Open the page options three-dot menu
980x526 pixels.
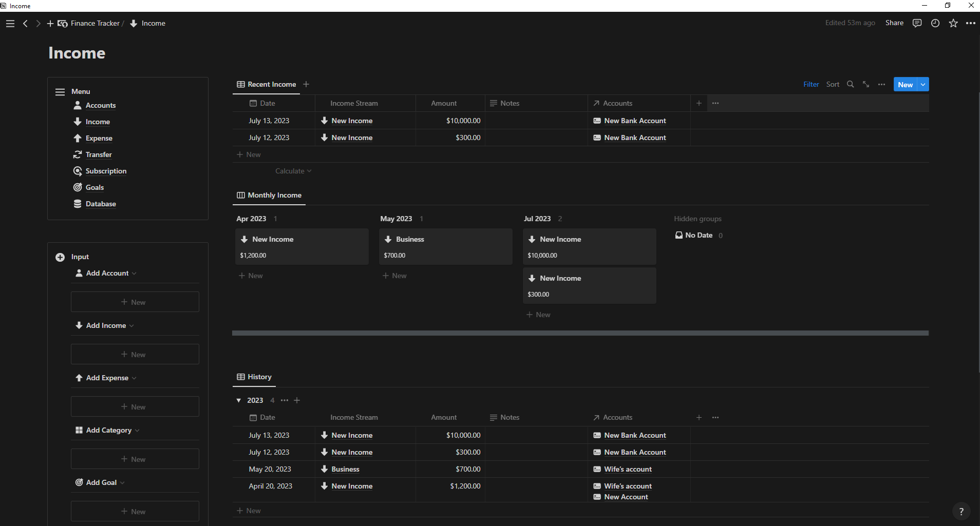tap(971, 23)
